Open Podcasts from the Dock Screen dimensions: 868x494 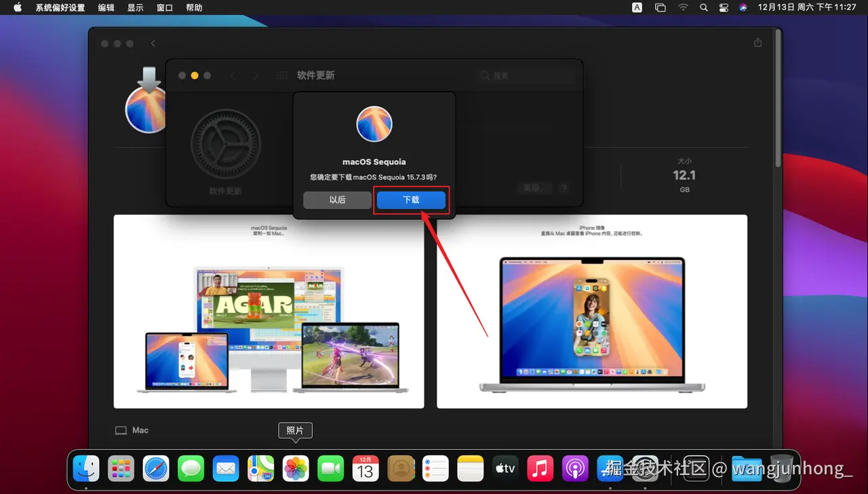pos(575,468)
